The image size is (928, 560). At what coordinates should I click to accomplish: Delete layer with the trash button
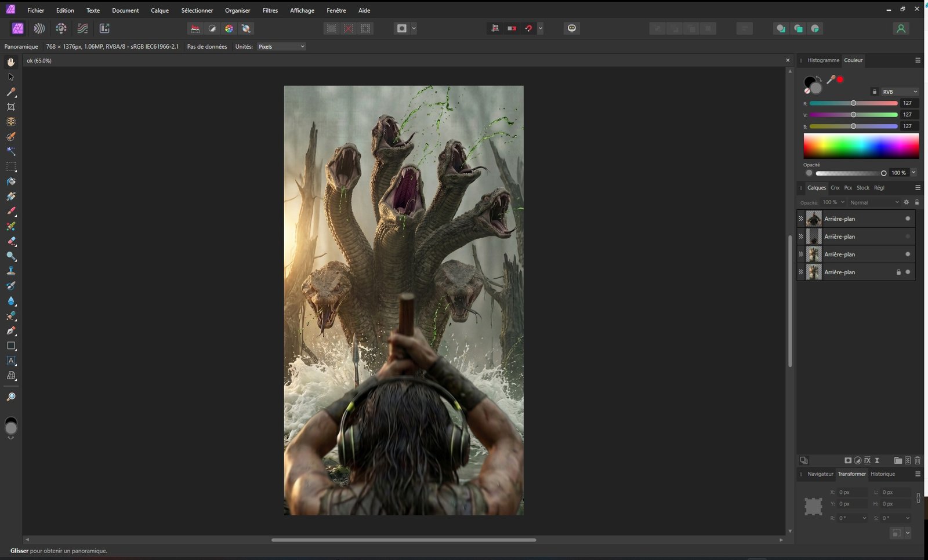coord(918,460)
